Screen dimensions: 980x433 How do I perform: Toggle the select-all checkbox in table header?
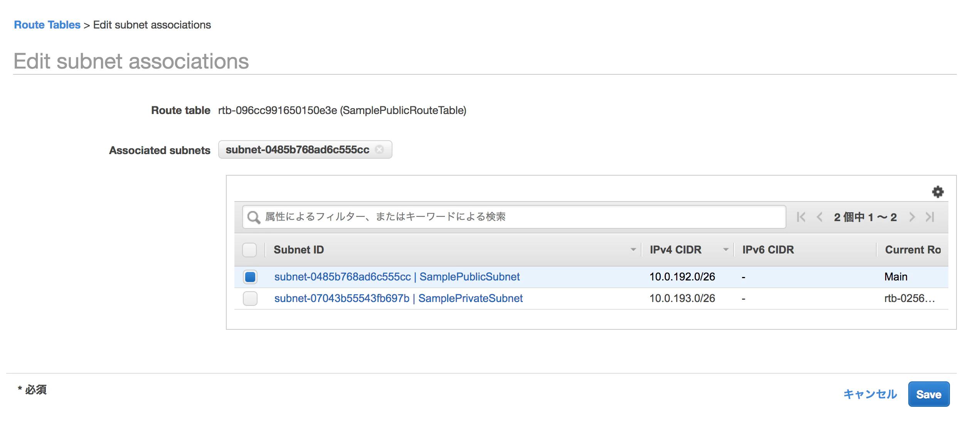(x=249, y=250)
